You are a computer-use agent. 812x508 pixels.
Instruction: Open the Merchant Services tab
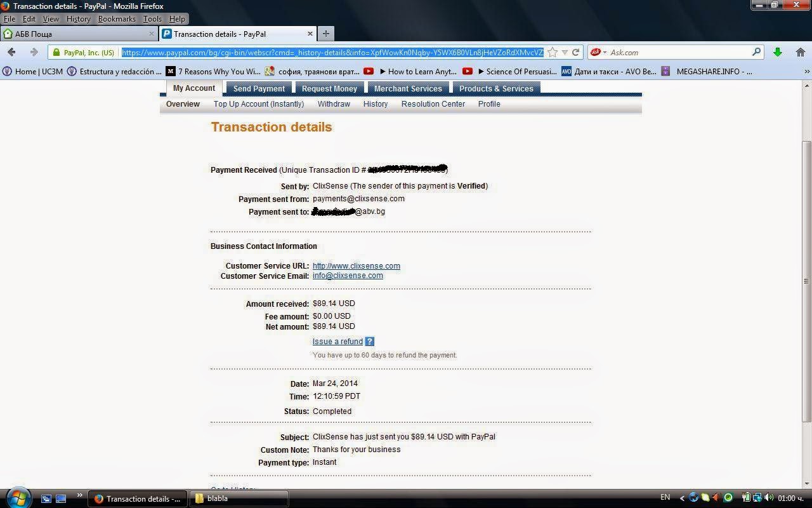pos(408,88)
